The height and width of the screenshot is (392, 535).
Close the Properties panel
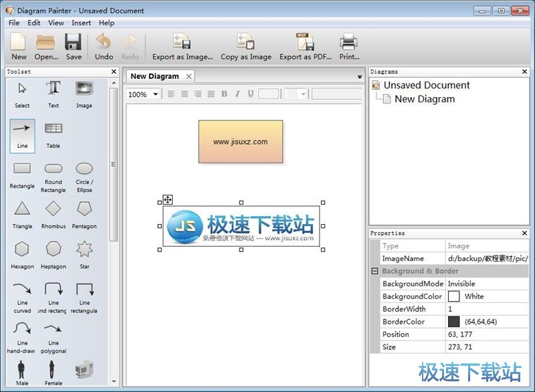click(524, 233)
